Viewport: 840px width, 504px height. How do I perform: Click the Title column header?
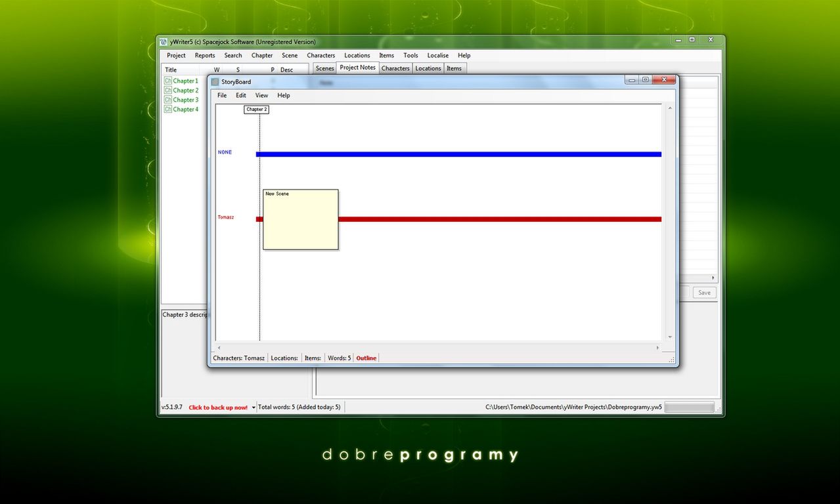click(x=171, y=70)
